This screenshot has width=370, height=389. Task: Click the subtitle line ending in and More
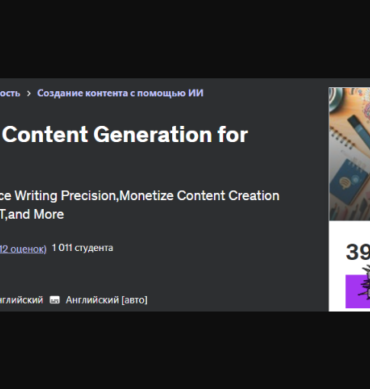click(32, 214)
